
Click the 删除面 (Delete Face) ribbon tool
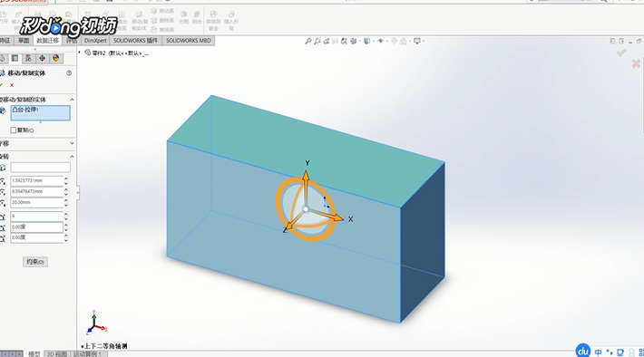point(162,20)
